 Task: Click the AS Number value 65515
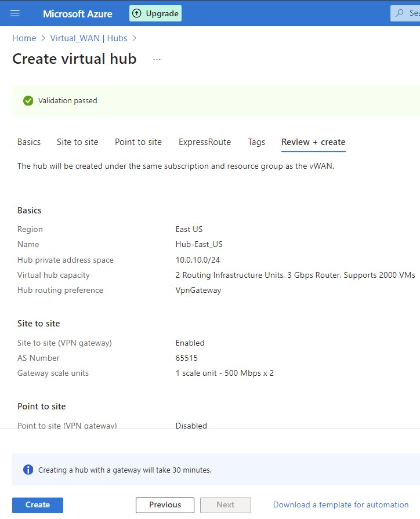(186, 358)
